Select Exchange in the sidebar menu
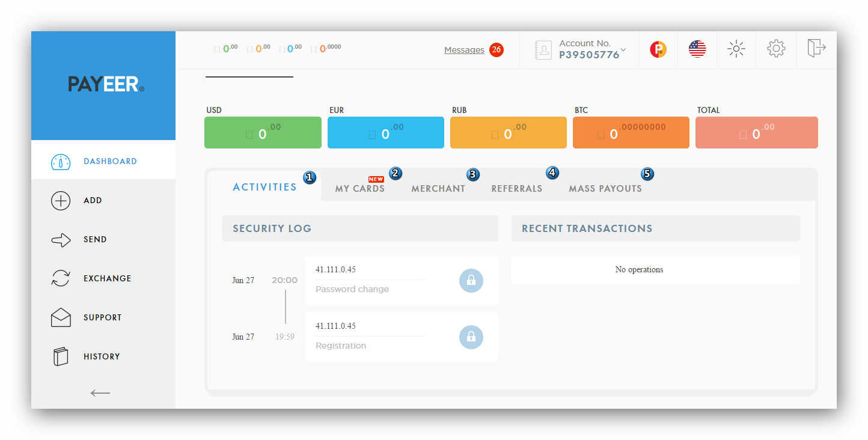The image size is (868, 440). pyautogui.click(x=103, y=278)
